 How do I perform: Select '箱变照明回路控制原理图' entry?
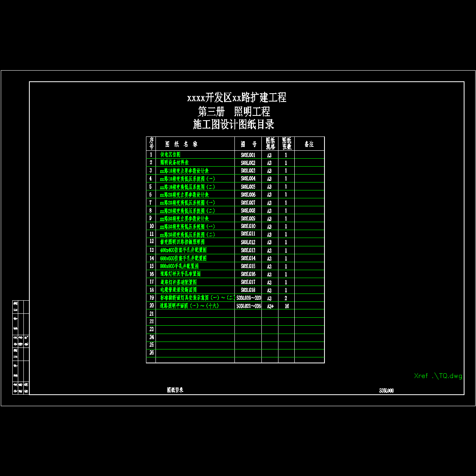(x=182, y=242)
